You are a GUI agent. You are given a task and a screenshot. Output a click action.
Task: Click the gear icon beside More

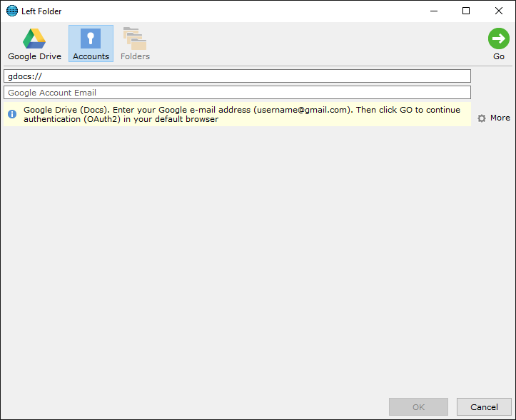click(x=482, y=118)
